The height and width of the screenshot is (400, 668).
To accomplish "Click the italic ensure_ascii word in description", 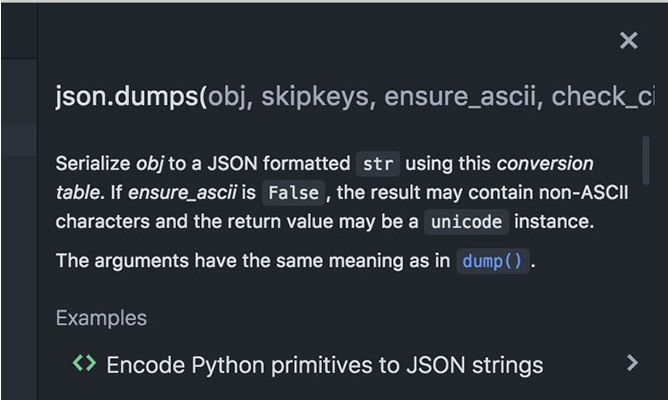I will tap(182, 193).
